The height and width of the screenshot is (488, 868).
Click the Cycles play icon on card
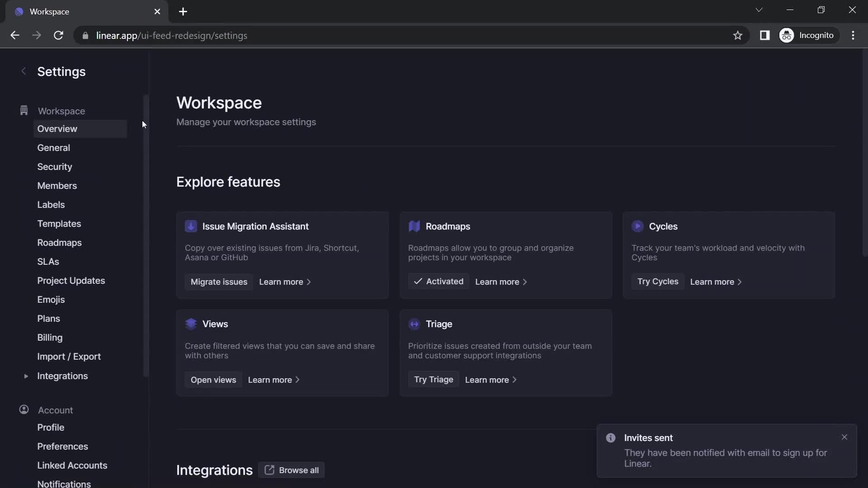(637, 226)
